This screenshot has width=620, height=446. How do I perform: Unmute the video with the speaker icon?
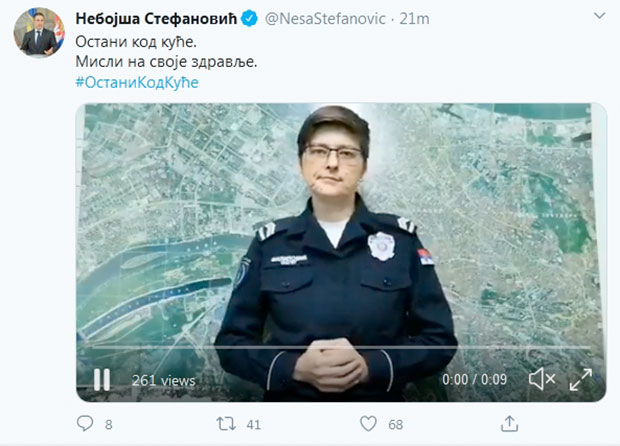click(x=542, y=379)
